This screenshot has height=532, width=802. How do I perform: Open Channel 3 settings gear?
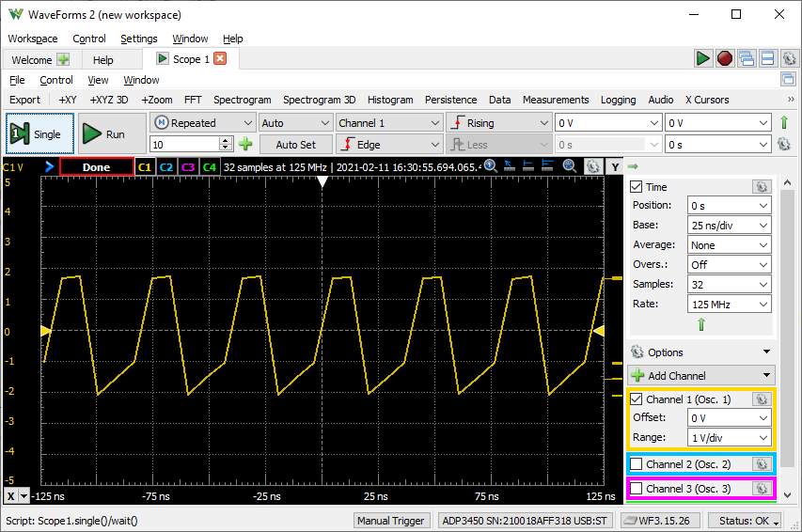tap(762, 489)
